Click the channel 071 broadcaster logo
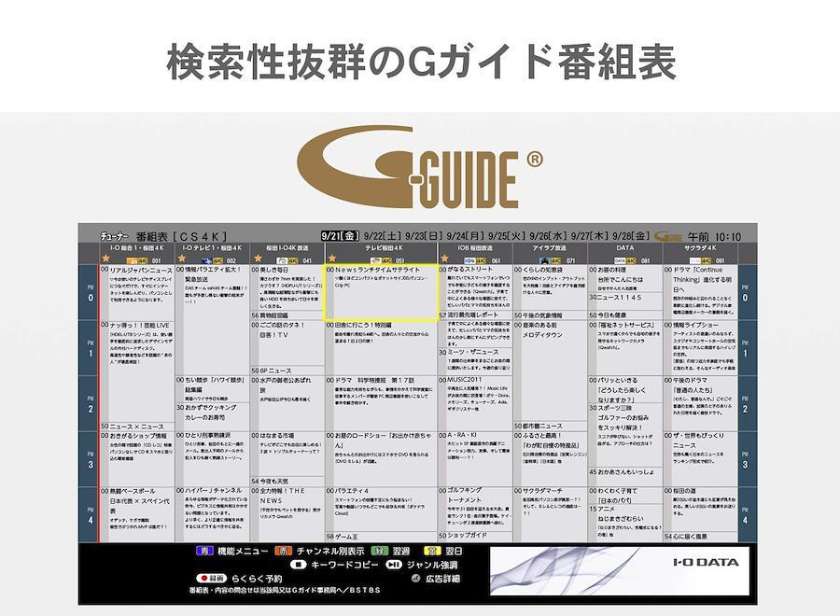 point(545,260)
